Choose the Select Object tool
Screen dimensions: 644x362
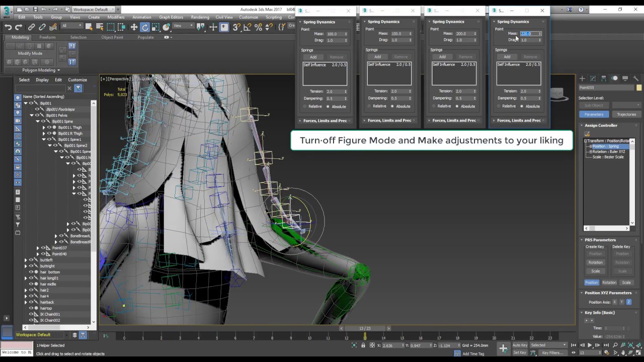(90, 27)
